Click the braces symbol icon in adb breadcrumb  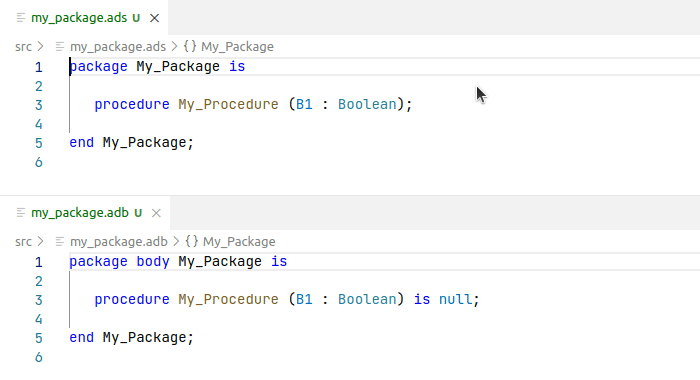pos(192,241)
